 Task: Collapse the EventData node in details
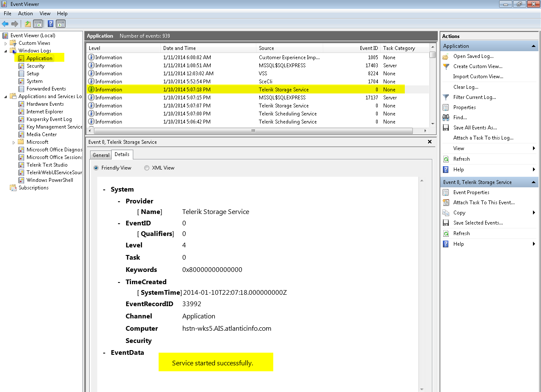pos(104,353)
